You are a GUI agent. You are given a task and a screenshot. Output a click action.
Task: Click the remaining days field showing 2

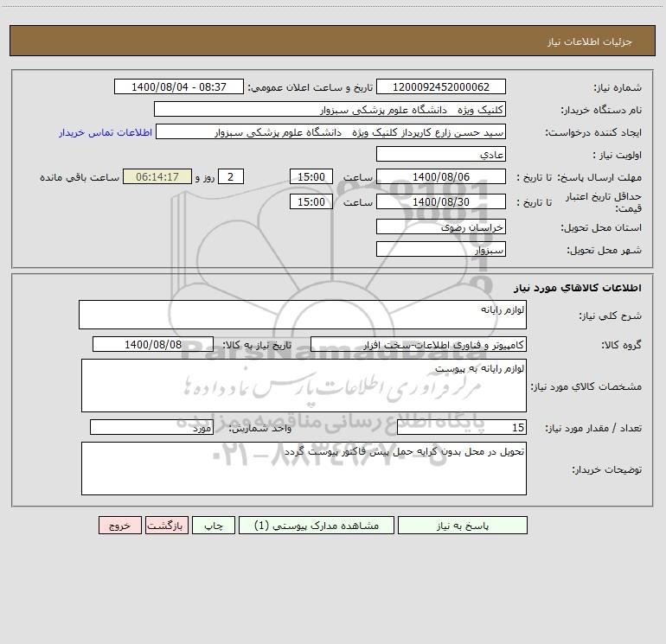click(x=231, y=176)
